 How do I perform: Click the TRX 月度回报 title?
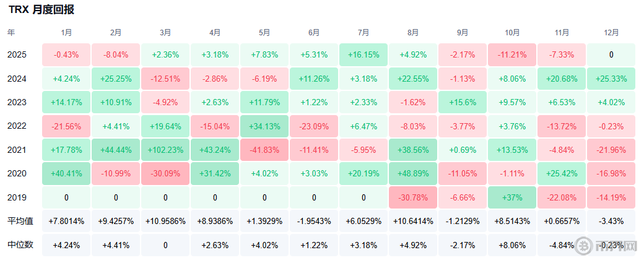[x=42, y=10]
